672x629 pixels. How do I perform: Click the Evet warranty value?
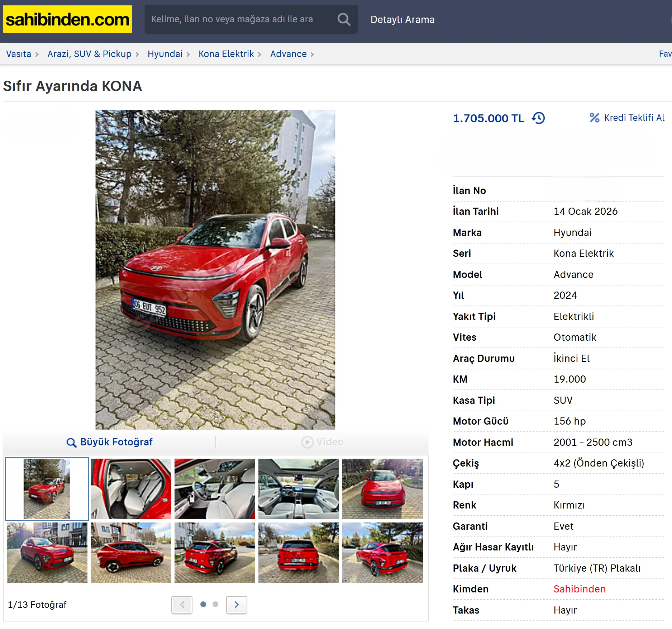click(563, 526)
